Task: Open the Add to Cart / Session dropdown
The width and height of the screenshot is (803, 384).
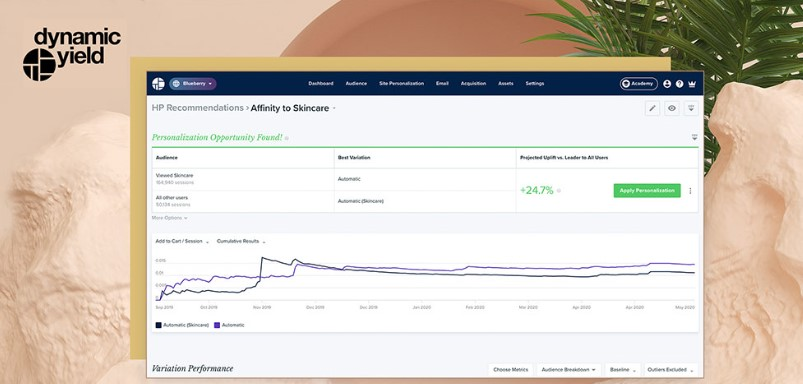Action: click(x=182, y=241)
